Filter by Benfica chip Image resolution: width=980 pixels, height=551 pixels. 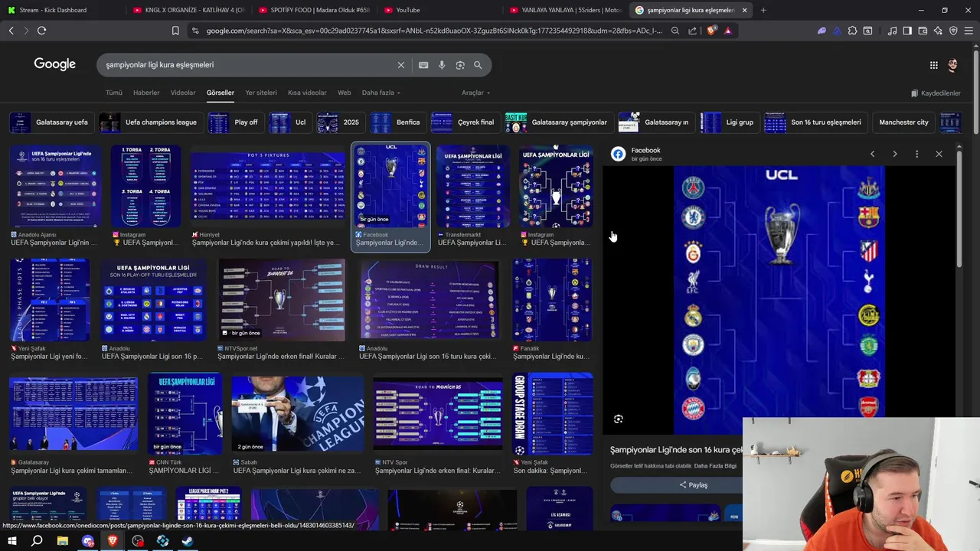click(397, 122)
